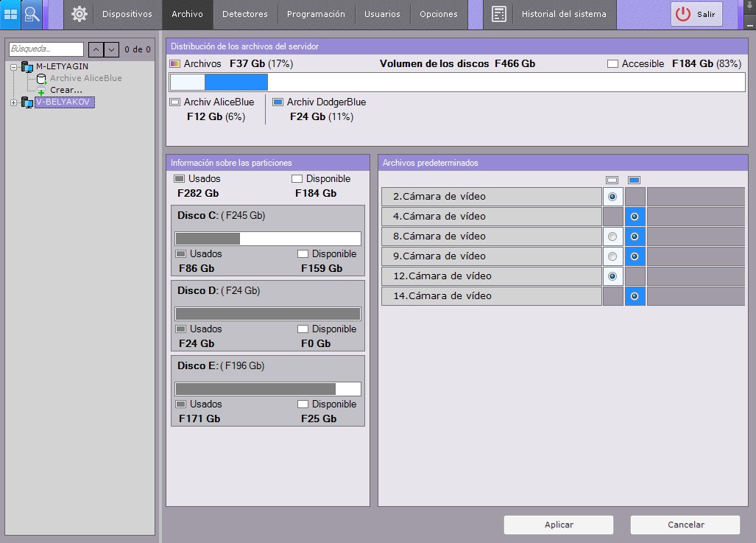
Task: Click the M-LETYAGIN server computer icon
Action: point(27,67)
